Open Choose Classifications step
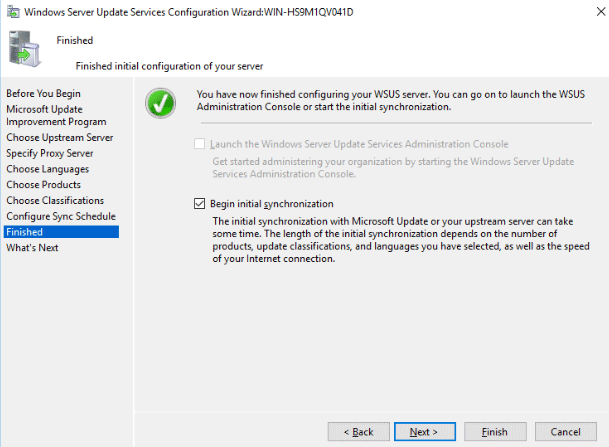609x447 pixels. tap(55, 200)
